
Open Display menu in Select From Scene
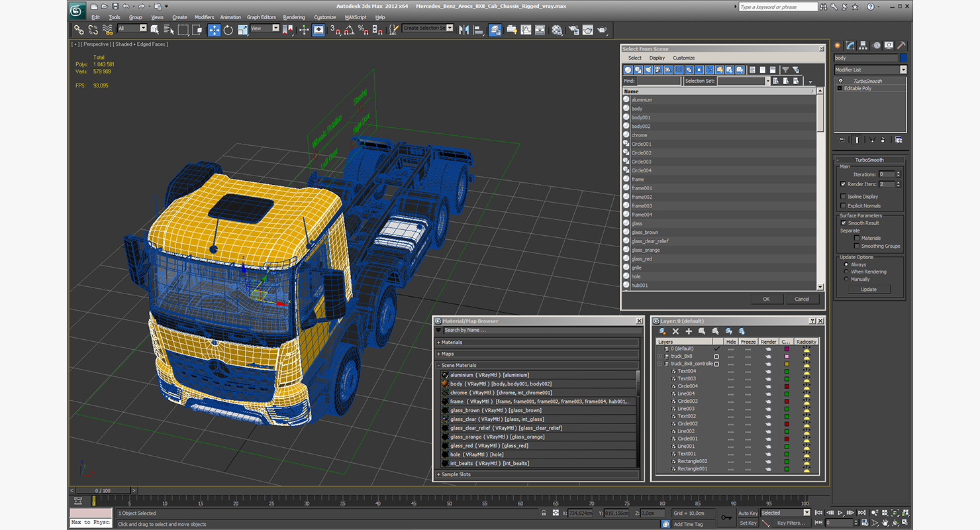pyautogui.click(x=657, y=58)
